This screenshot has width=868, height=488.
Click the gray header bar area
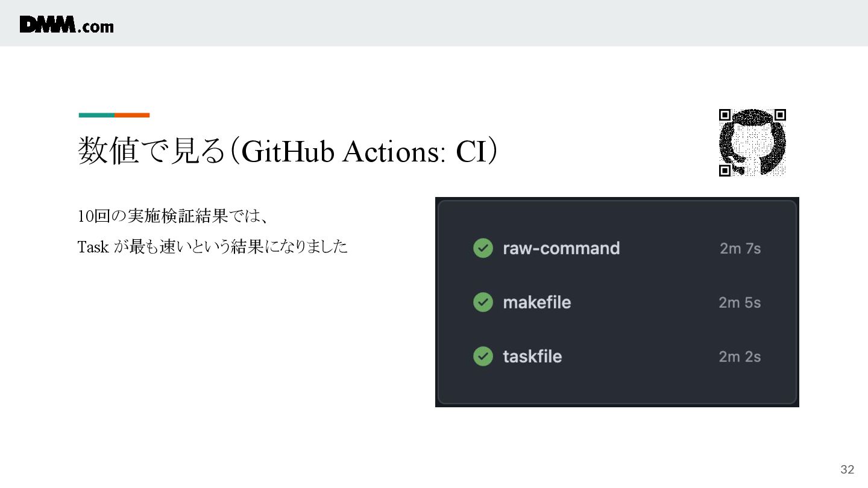click(x=434, y=23)
